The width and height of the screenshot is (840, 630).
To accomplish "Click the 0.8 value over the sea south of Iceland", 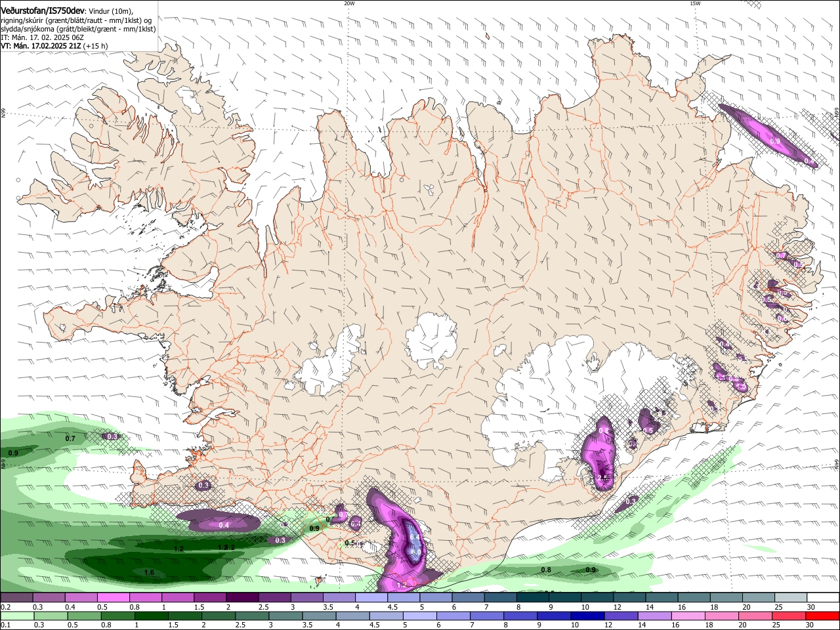I will pos(546,570).
